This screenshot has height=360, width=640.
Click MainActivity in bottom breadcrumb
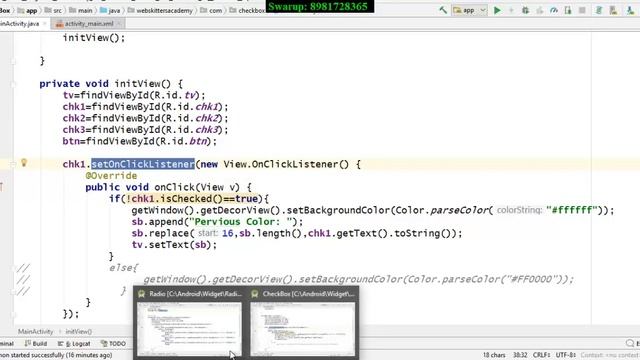point(36,331)
